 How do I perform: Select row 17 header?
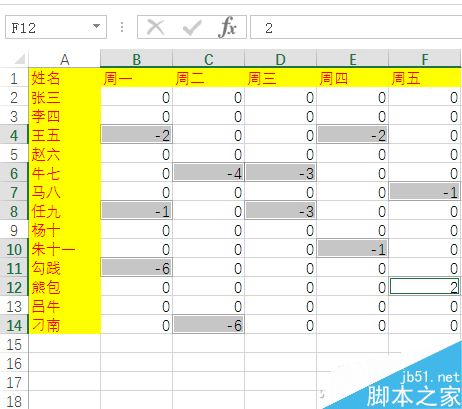click(x=14, y=382)
